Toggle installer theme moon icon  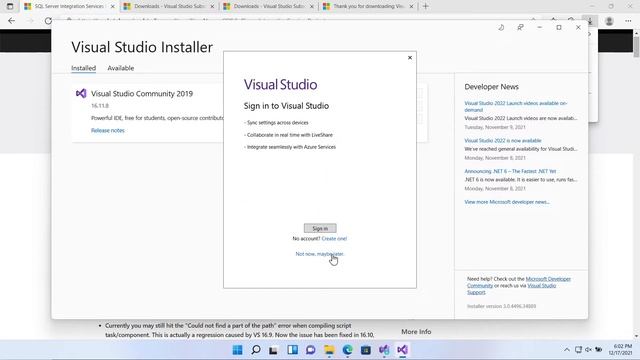click(x=501, y=27)
